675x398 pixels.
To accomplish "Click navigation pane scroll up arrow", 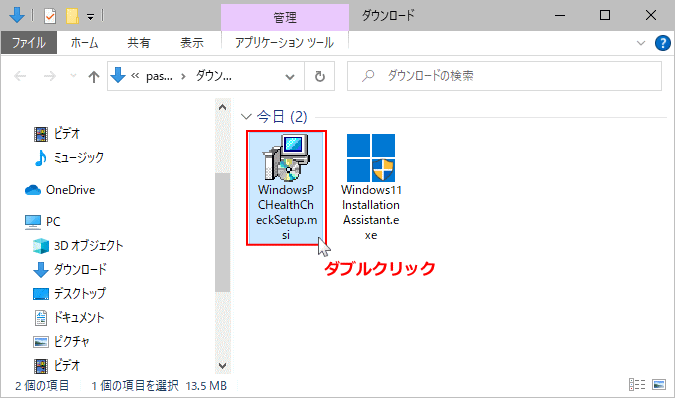I will (x=223, y=107).
